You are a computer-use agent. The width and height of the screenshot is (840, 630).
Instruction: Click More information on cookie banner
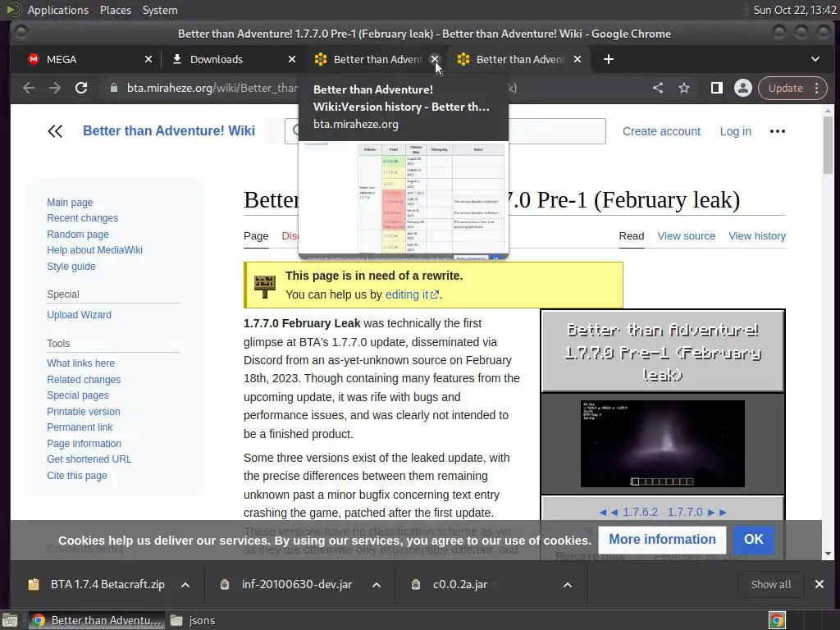[662, 540]
